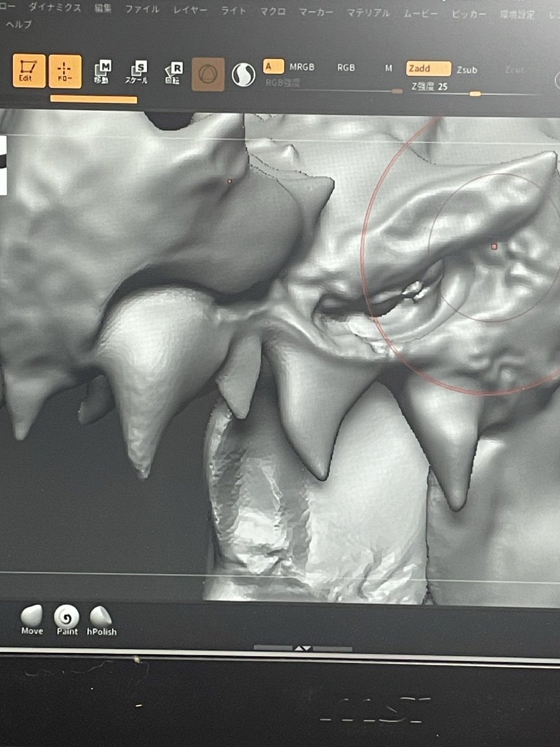Image resolution: width=560 pixels, height=747 pixels.
Task: Open the マクロ menu
Action: (x=273, y=11)
